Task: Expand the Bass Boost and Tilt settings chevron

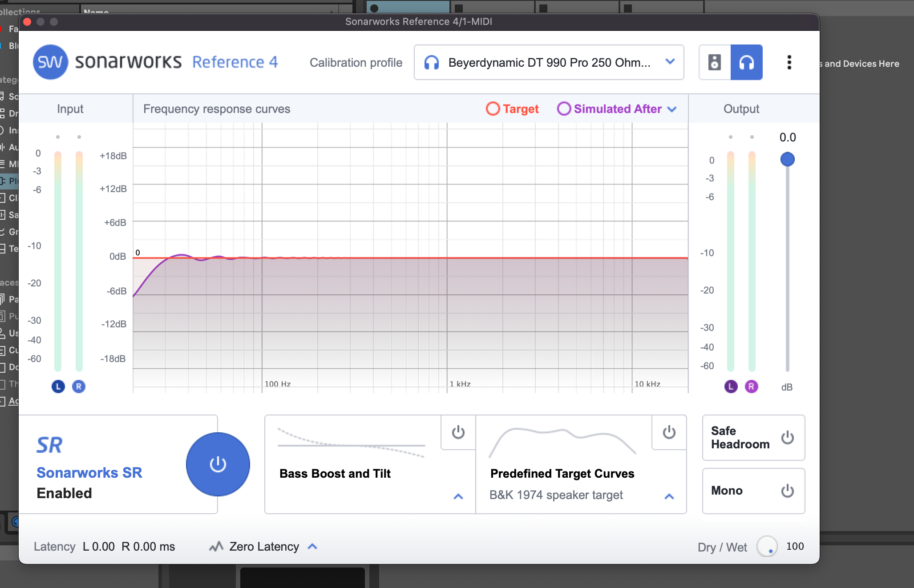Action: click(x=458, y=496)
